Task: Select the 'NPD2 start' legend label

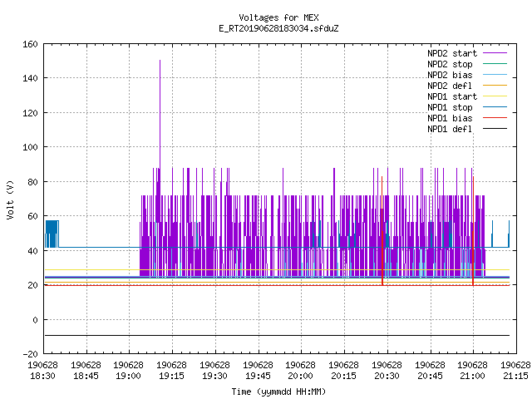Action: 452,53
